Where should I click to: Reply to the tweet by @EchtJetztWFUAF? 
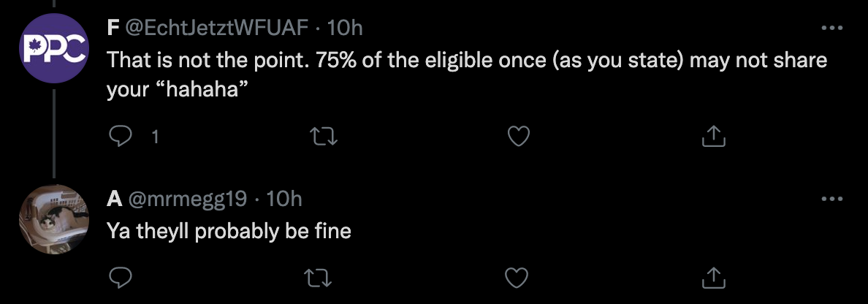click(119, 136)
